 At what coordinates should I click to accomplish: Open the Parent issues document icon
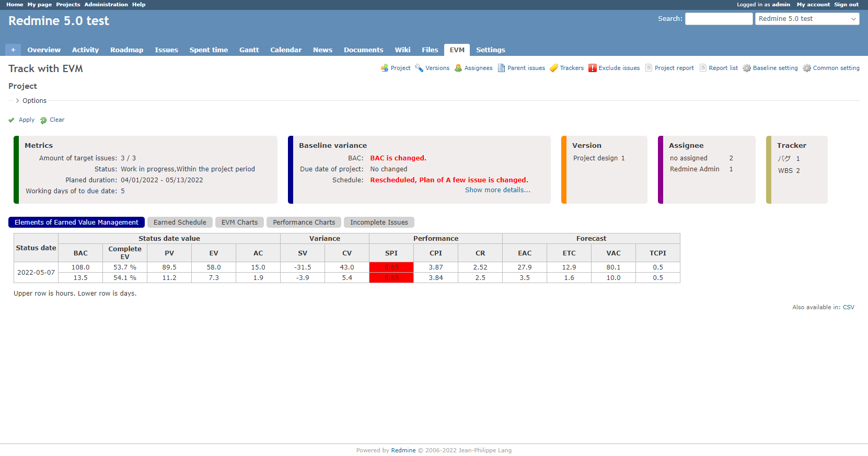pos(501,68)
